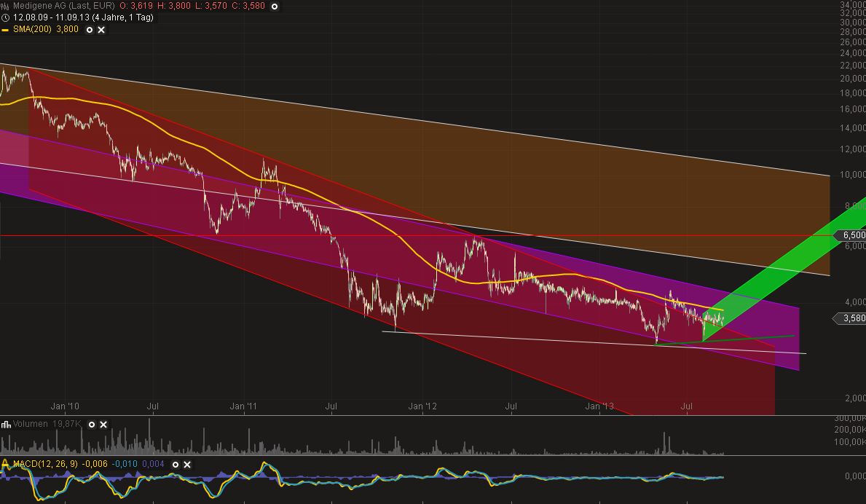Click the O: 3,619 open value

point(135,6)
